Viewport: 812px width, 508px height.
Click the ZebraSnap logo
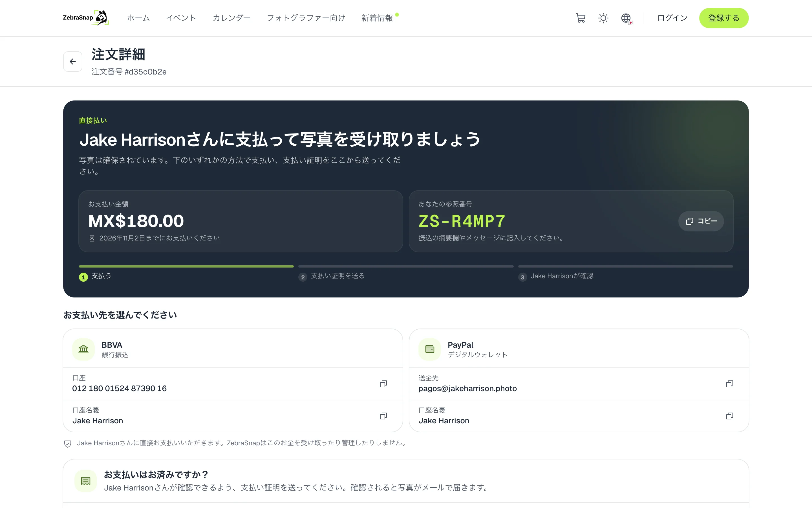(x=85, y=18)
